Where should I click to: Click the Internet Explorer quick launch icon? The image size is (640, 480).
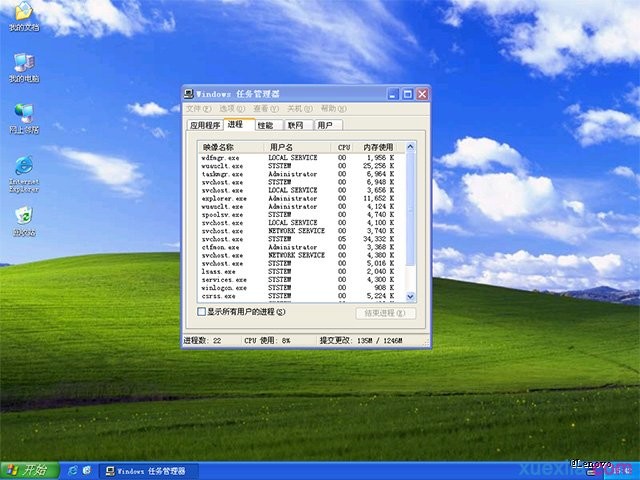point(73,471)
